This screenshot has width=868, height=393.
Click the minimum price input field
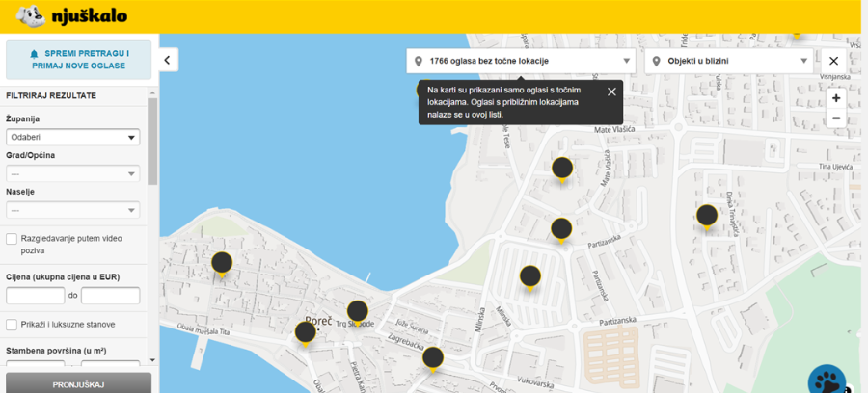[x=36, y=296]
